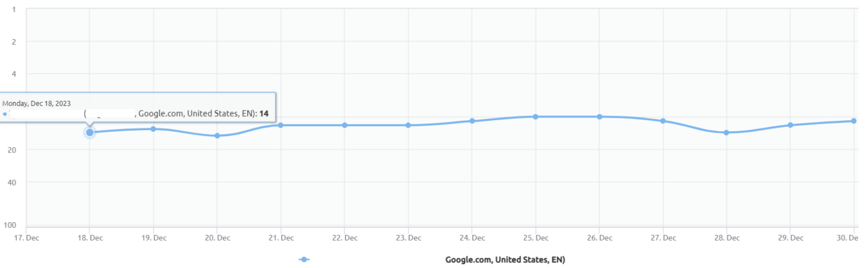Click the dip data point at 28. Dec
This screenshot has height=268, width=868.
[727, 132]
